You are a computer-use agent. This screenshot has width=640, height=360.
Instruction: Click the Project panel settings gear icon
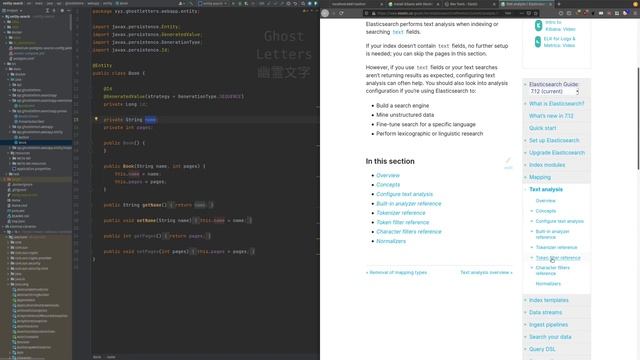[x=62, y=10]
